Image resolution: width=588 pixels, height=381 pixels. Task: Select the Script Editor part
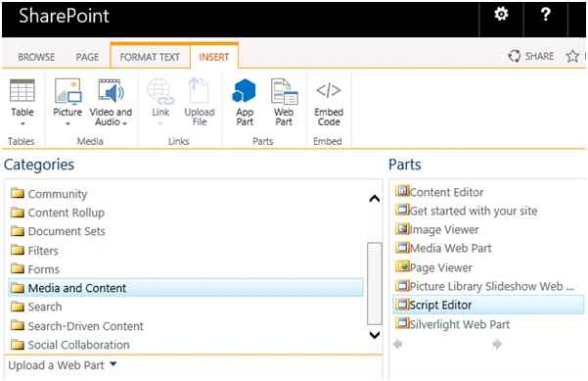click(x=488, y=305)
